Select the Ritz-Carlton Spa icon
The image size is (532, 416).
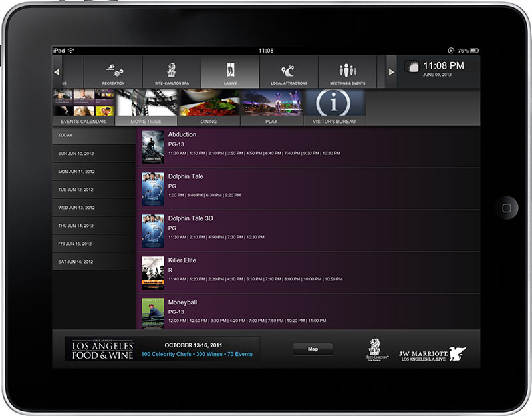(171, 69)
